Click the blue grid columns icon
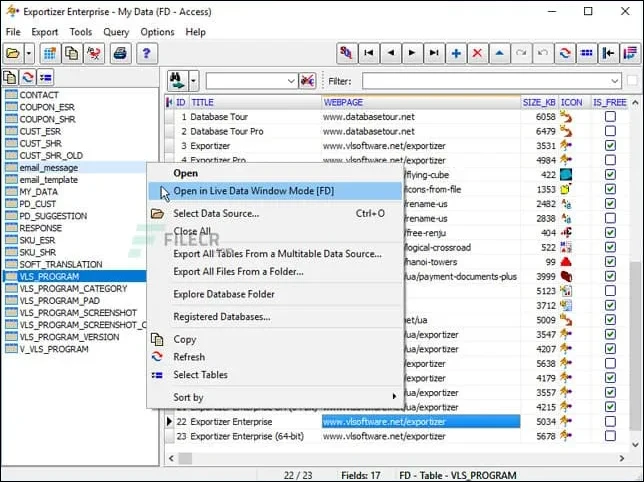The width and height of the screenshot is (644, 482). pyautogui.click(x=587, y=53)
